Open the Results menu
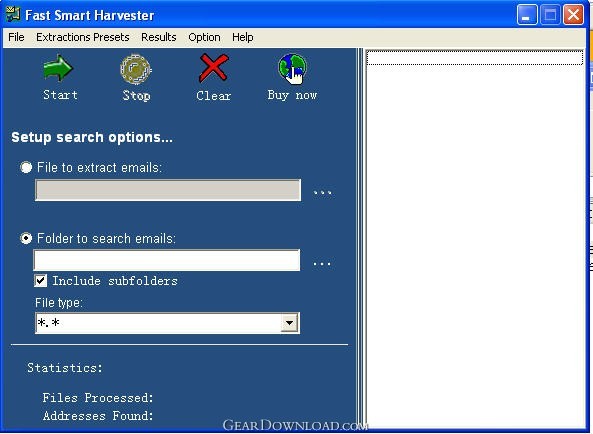Screen dimensions: 593x434 159,37
